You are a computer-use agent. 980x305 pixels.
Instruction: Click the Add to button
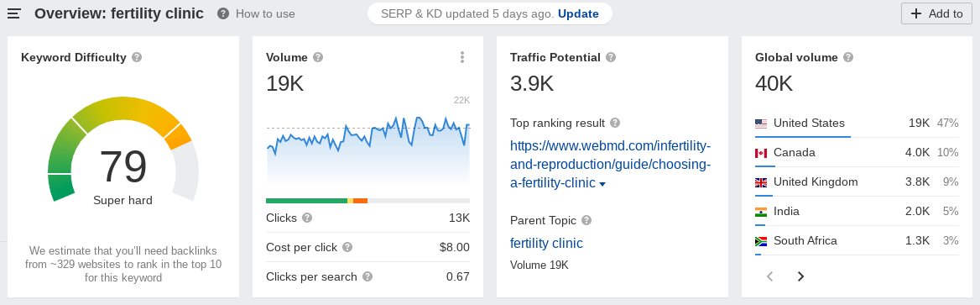click(x=936, y=13)
